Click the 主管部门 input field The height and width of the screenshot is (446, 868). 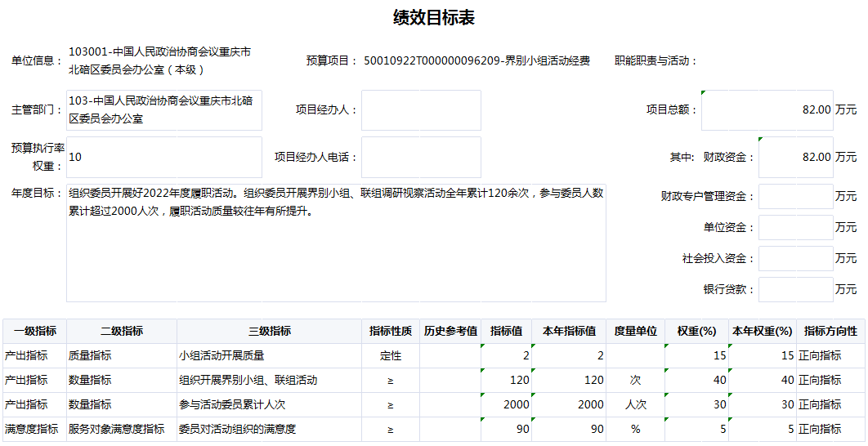[164, 110]
